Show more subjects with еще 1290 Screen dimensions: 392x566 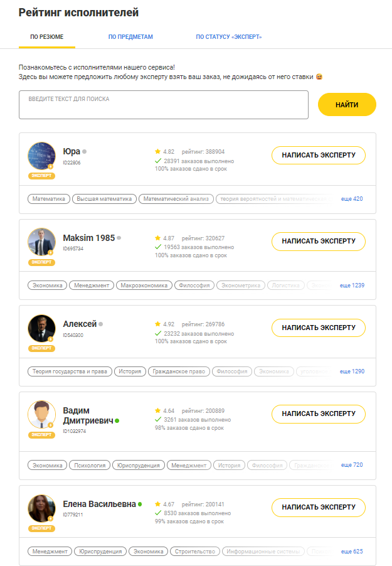352,371
